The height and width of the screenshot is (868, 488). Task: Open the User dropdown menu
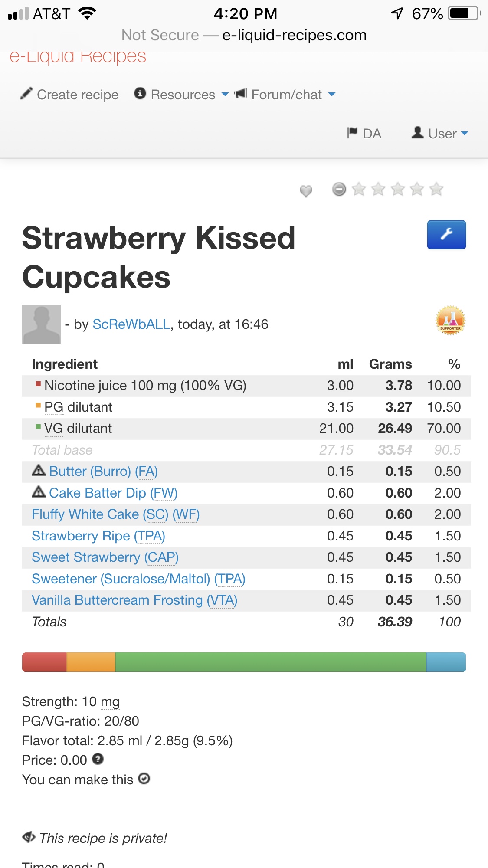440,134
